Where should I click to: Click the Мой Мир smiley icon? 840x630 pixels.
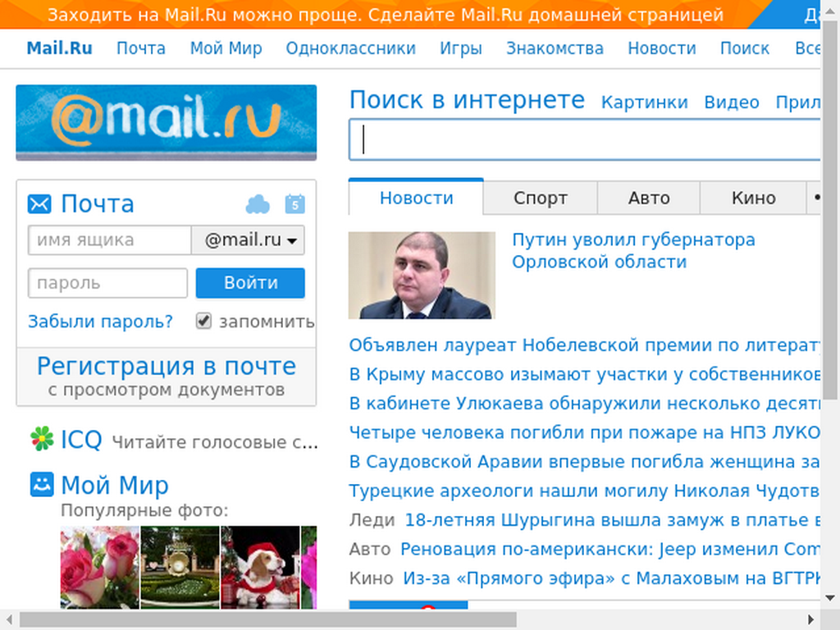(42, 484)
